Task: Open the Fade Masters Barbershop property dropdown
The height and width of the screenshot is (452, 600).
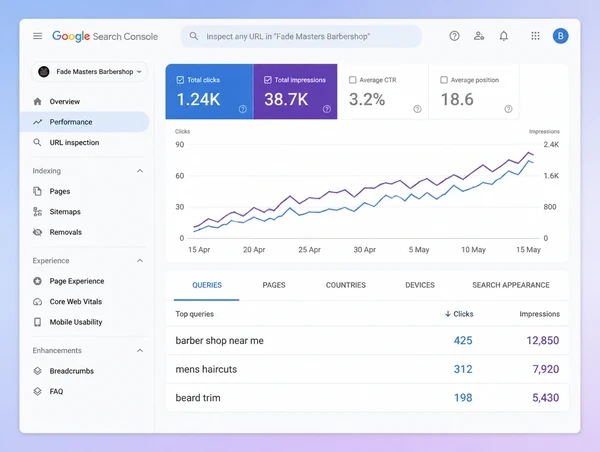Action: coord(90,72)
